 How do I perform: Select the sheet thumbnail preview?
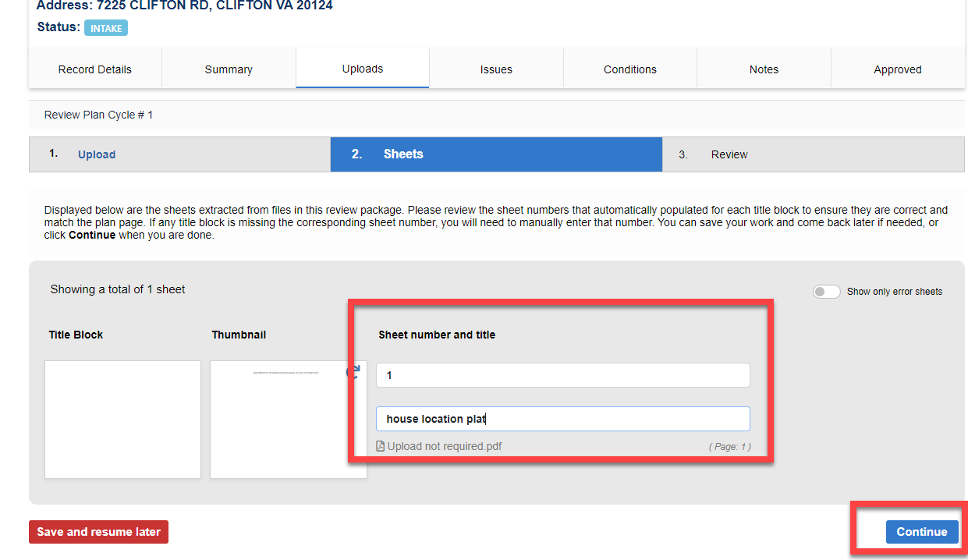click(289, 420)
